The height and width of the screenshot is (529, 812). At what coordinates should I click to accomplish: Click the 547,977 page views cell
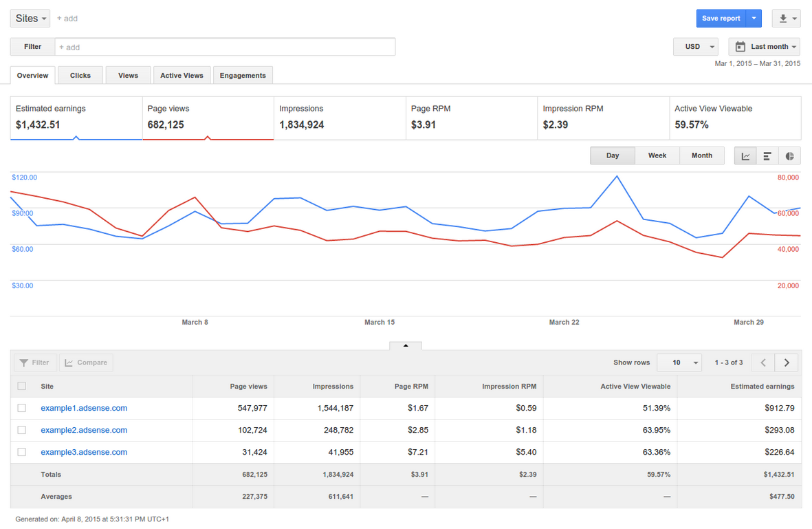pyautogui.click(x=252, y=409)
